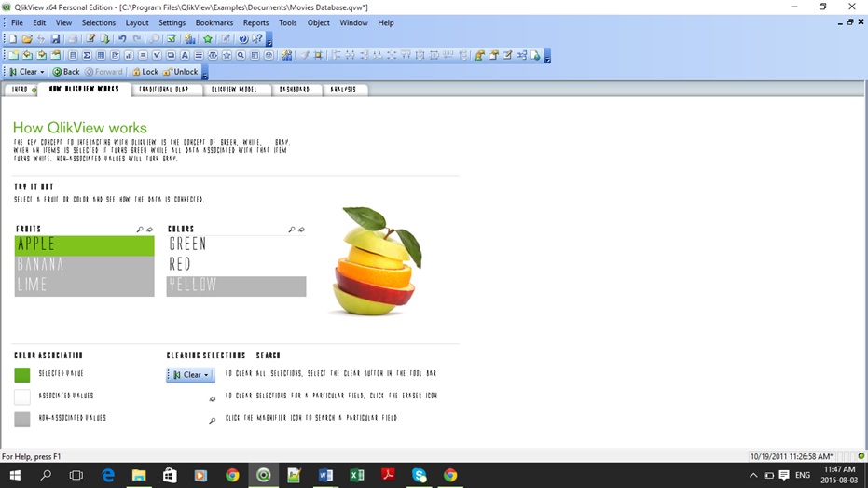Open Excel from the taskbar

357,475
